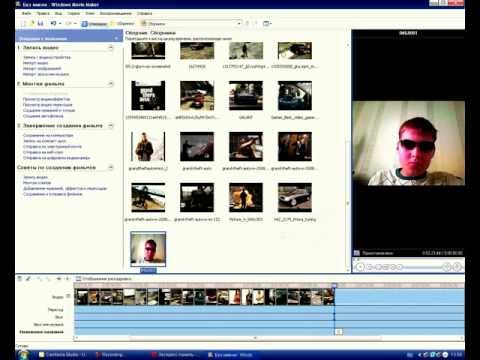Click the Сохранение на компьютере link
The image size is (480, 360).
coord(48,135)
